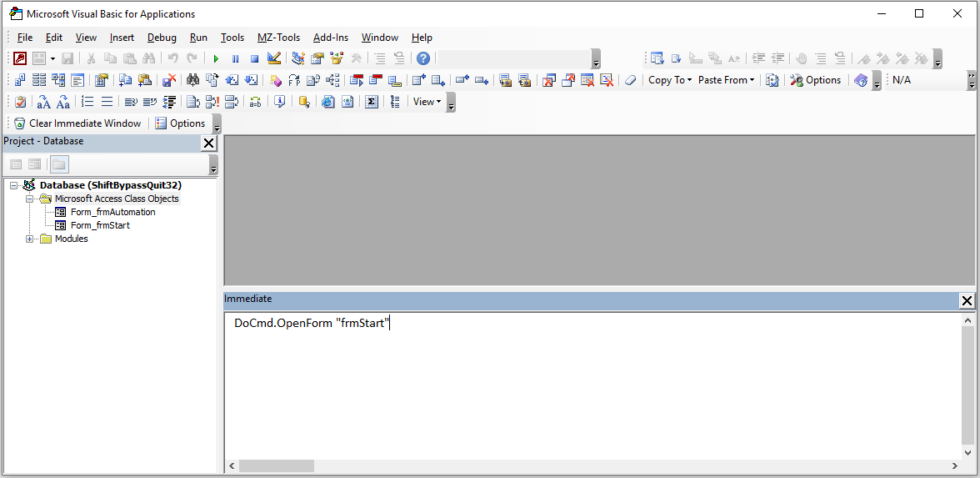
Task: Close the Immediate window pane
Action: (x=967, y=301)
